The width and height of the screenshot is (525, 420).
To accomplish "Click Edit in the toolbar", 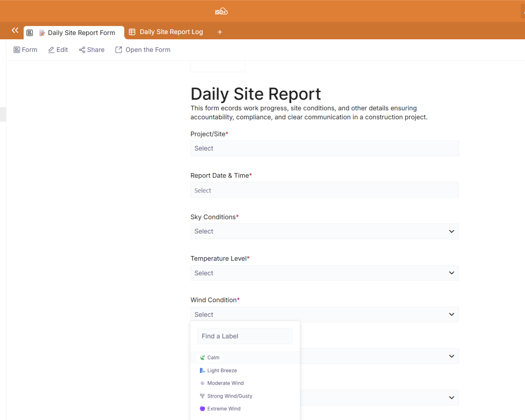I will [x=58, y=50].
